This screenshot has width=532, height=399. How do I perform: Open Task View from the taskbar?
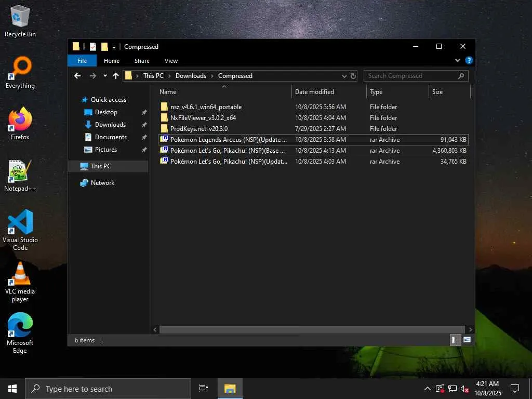tap(204, 389)
